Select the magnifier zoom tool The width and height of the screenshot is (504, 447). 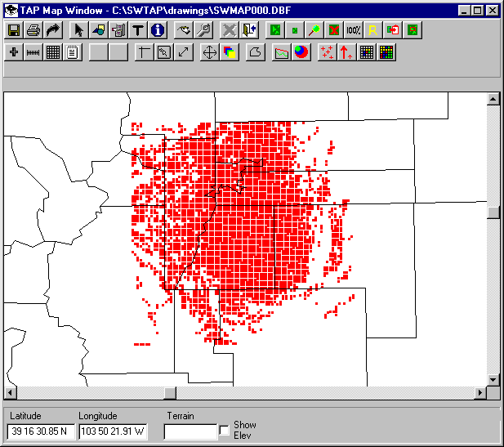coord(314,30)
